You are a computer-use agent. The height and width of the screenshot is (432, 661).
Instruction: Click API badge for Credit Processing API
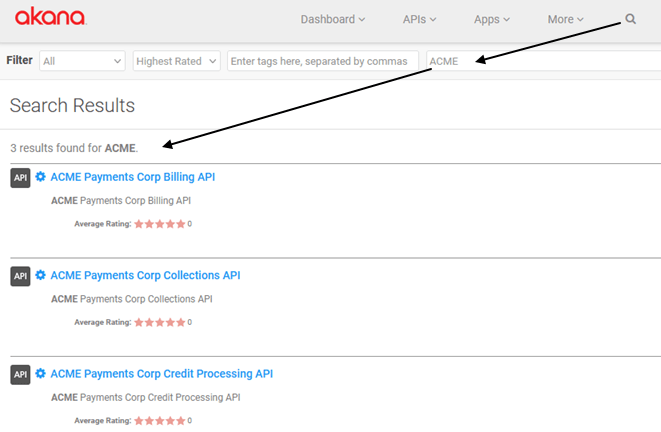tap(20, 374)
